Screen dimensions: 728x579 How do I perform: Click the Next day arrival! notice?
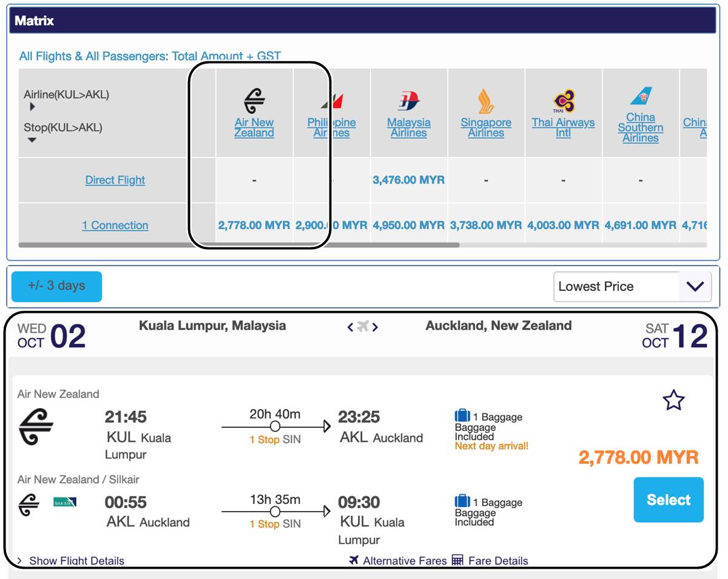click(491, 446)
